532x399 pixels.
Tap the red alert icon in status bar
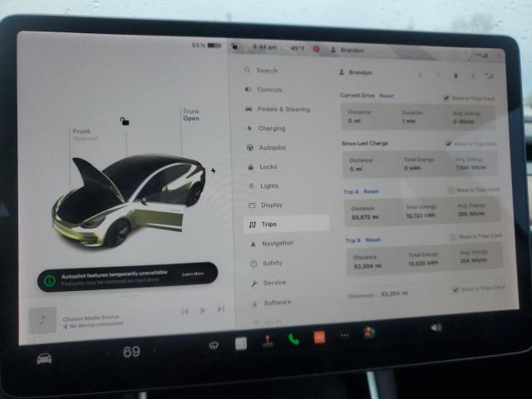[316, 49]
